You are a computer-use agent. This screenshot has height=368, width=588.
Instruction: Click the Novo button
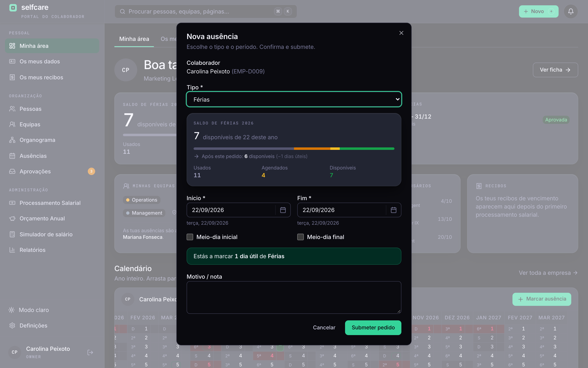538,11
